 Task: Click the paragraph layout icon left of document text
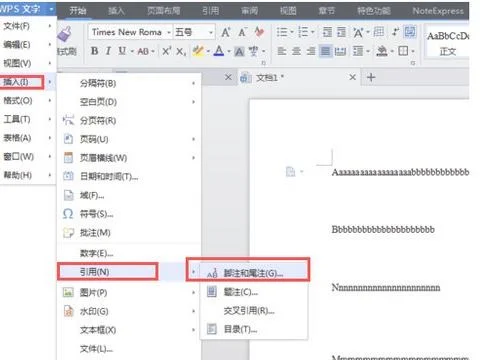(x=291, y=172)
